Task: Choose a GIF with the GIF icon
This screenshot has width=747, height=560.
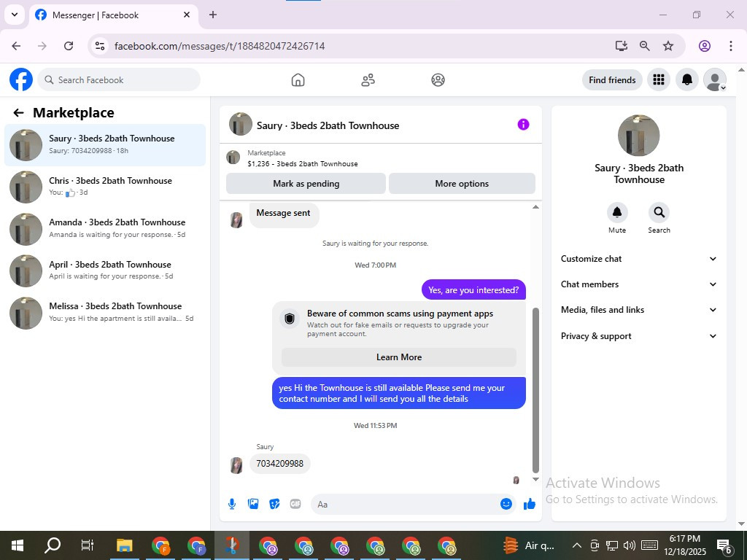Action: point(295,504)
